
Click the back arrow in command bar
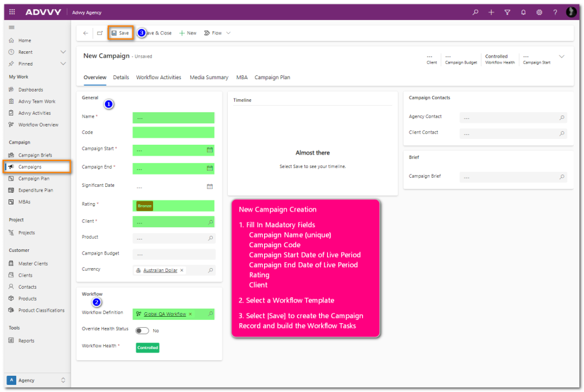tap(86, 33)
